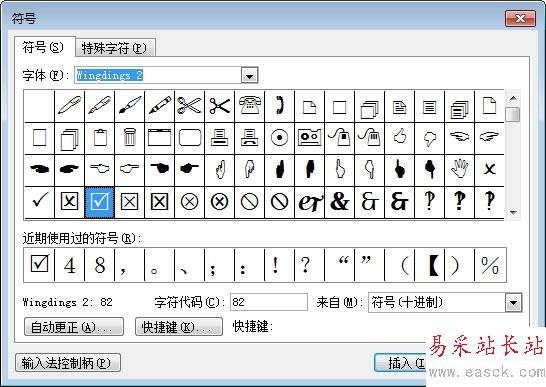Pick the telephone handset symbol

point(279,106)
